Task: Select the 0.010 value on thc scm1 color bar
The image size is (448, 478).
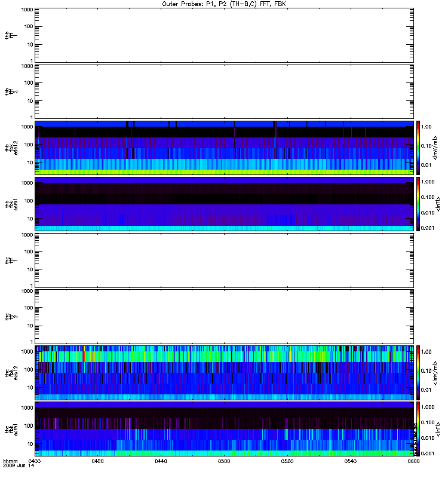Action: click(x=428, y=438)
